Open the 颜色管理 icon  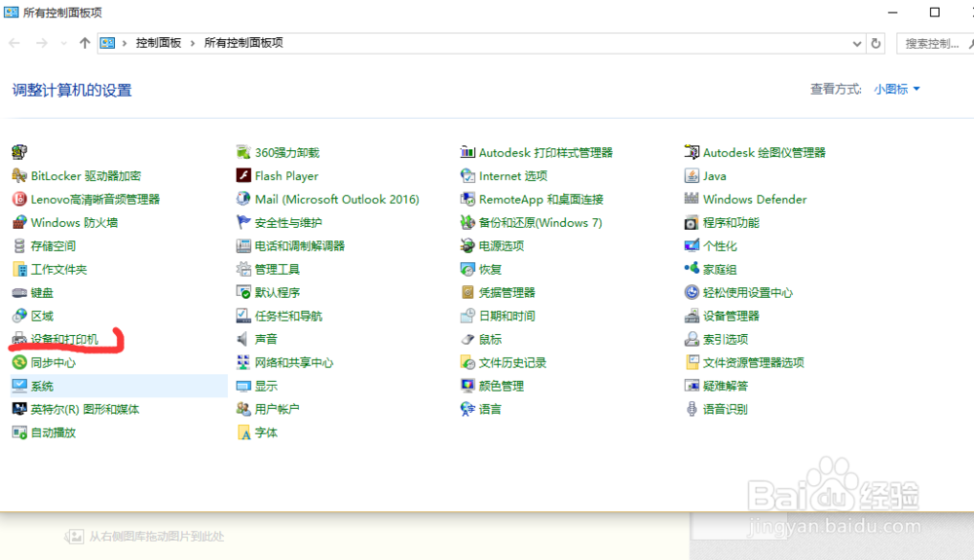pyautogui.click(x=468, y=386)
